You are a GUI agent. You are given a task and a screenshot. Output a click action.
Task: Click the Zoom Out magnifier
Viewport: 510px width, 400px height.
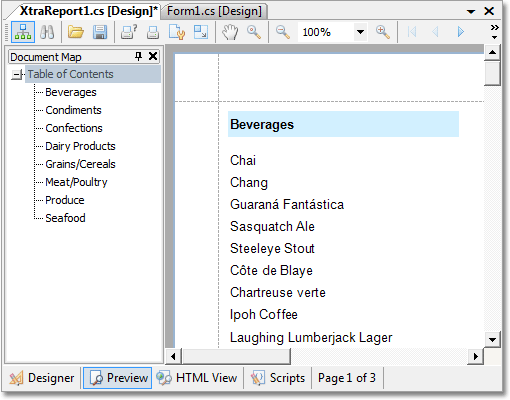pyautogui.click(x=283, y=32)
